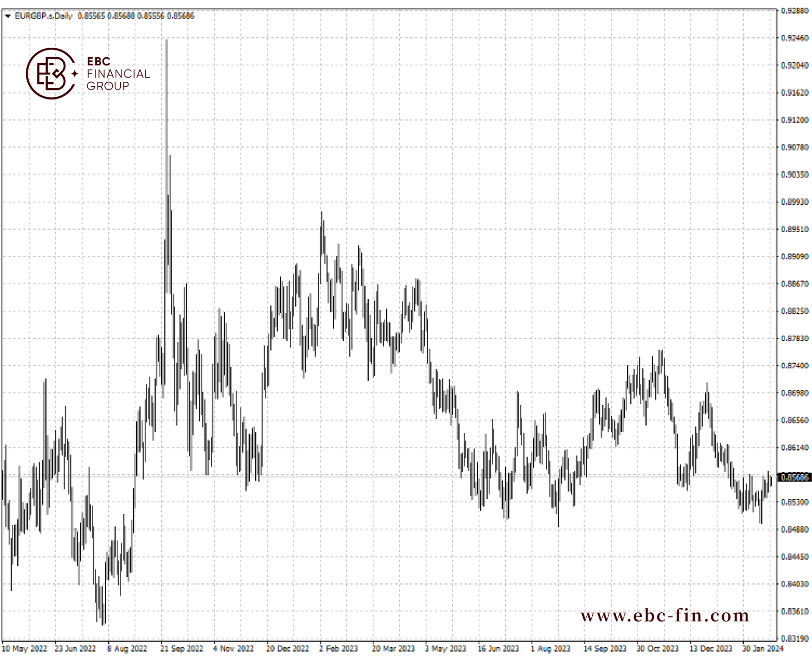
Task: Click the 0.90780 price scale label
Action: click(795, 147)
